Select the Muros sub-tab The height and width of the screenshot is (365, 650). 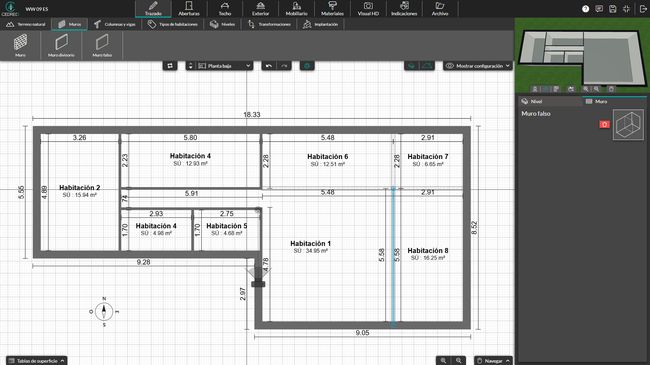(x=69, y=24)
